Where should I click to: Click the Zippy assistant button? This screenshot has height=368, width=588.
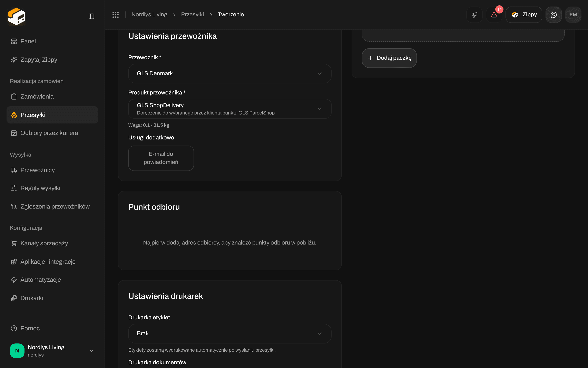[524, 15]
